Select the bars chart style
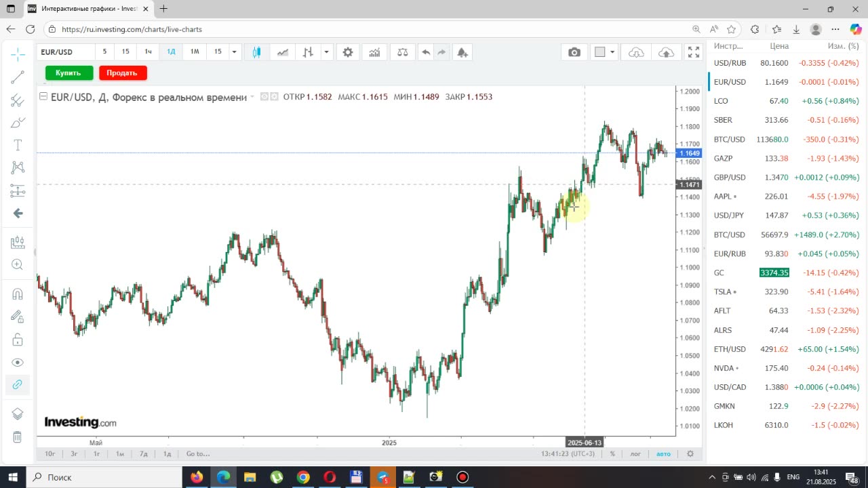The image size is (868, 488). [x=308, y=52]
